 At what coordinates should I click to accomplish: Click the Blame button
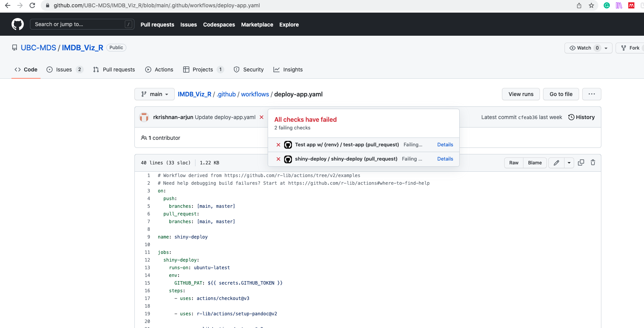tap(535, 163)
